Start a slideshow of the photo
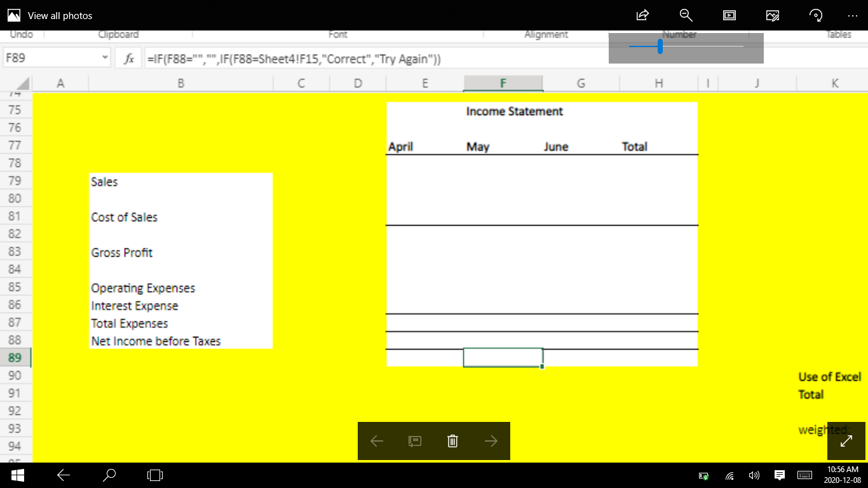 click(x=729, y=15)
